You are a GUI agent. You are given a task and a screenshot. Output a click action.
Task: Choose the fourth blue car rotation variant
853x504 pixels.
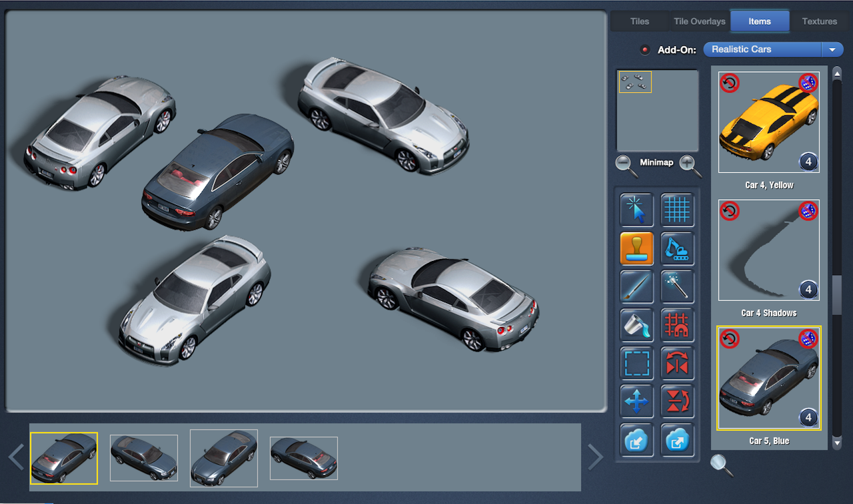click(x=304, y=458)
